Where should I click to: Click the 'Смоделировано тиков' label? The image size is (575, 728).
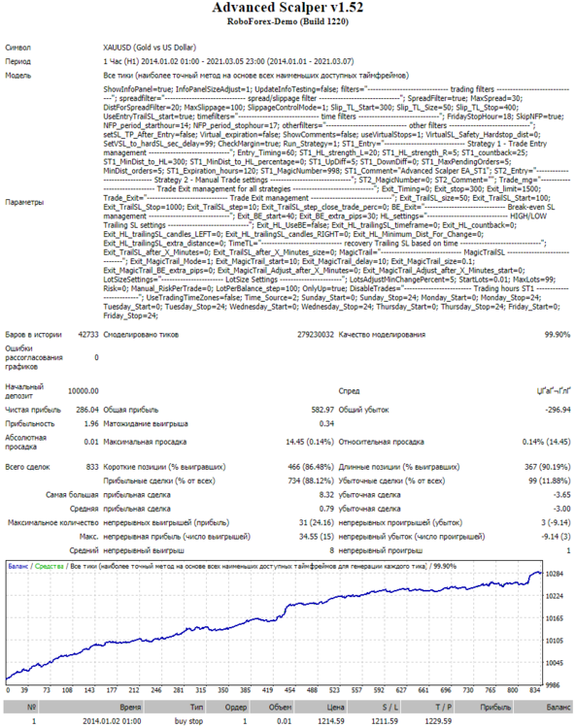141,334
